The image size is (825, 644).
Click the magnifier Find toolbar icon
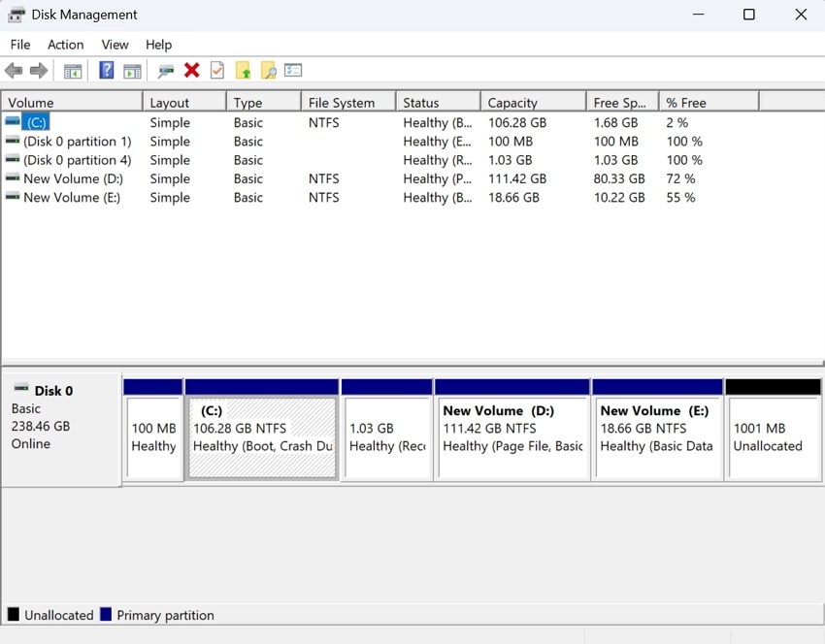(x=268, y=70)
